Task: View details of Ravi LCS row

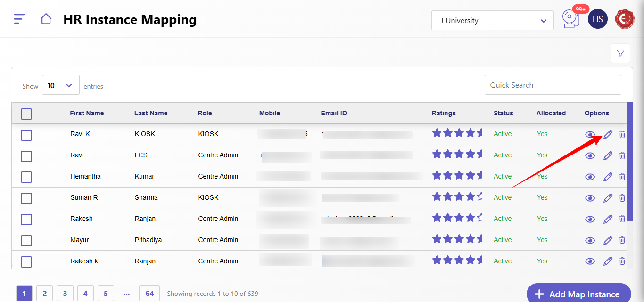Action: pos(590,155)
